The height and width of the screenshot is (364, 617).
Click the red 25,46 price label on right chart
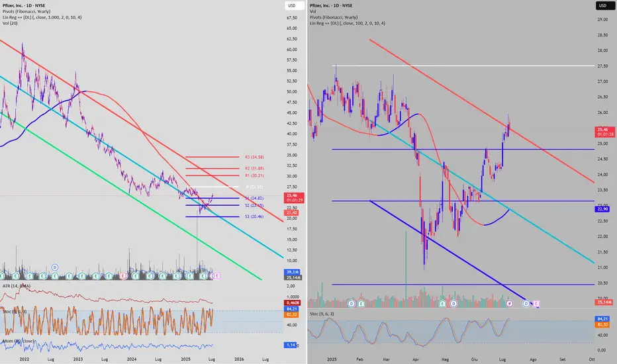click(605, 132)
